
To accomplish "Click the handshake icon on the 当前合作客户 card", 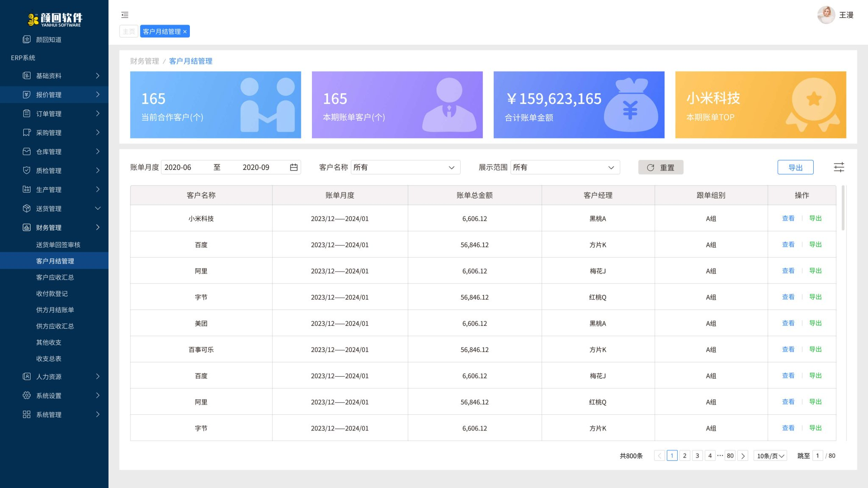I will [x=267, y=105].
